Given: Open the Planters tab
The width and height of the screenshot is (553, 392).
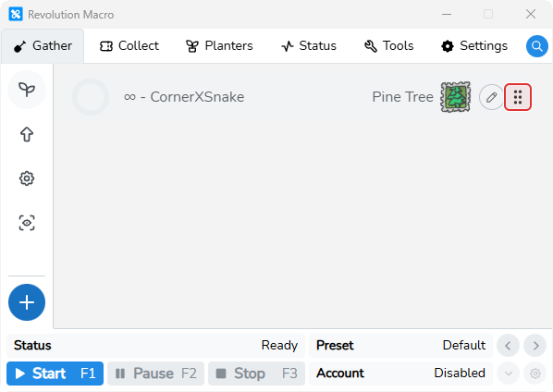Looking at the screenshot, I should click(x=219, y=46).
